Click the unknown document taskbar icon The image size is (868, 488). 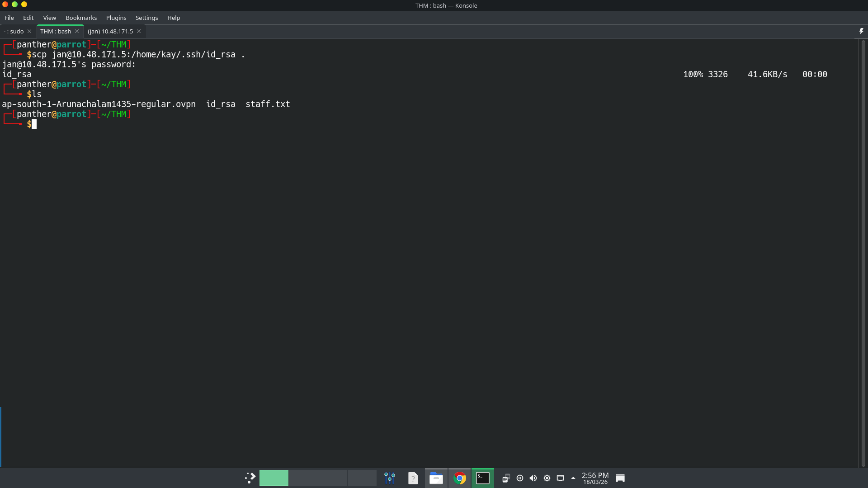[413, 478]
